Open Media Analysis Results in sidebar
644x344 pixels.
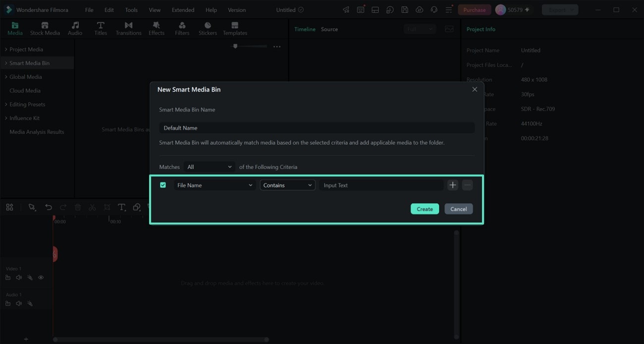click(x=37, y=132)
